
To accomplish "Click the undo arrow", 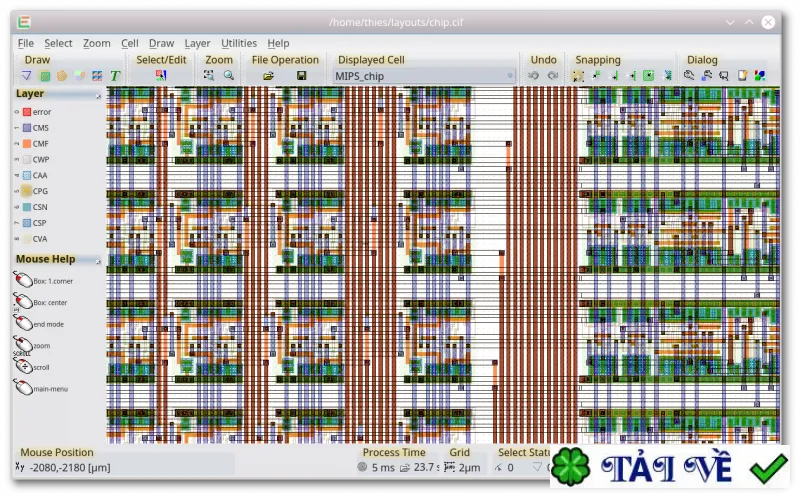I will tap(534, 76).
